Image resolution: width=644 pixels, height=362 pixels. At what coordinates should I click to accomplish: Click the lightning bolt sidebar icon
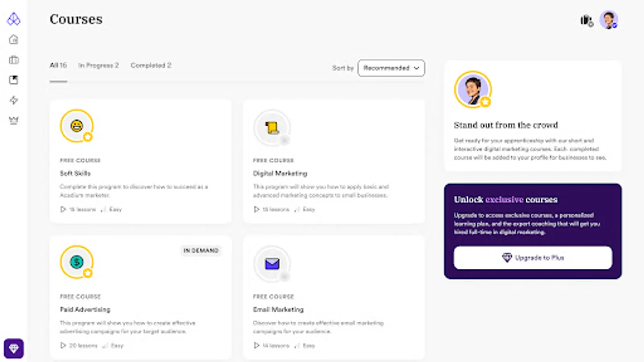[14, 100]
